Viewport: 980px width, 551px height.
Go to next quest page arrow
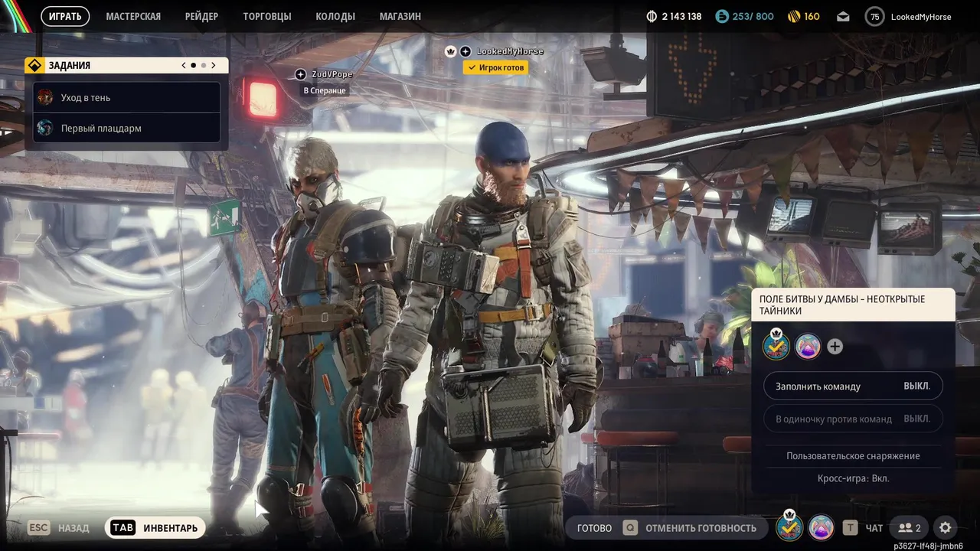pyautogui.click(x=214, y=65)
